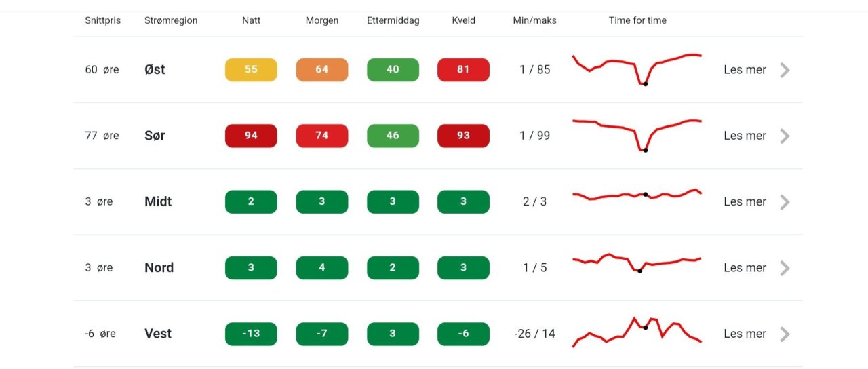The image size is (868, 369).
Task: Expand the Øst region chevron arrow
Action: pyautogui.click(x=785, y=70)
